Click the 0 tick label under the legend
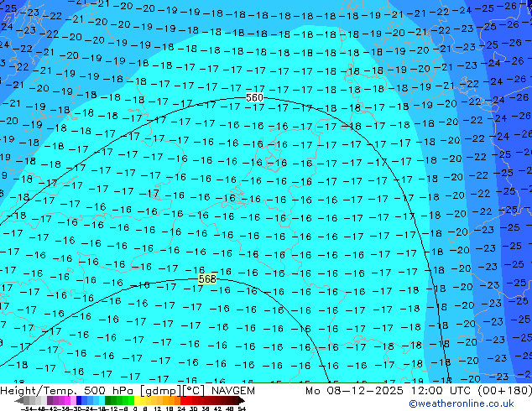 pyautogui.click(x=135, y=409)
